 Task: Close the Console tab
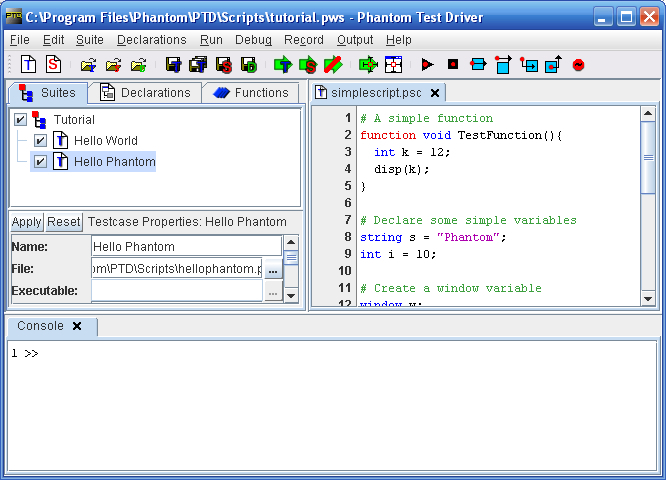coord(77,326)
